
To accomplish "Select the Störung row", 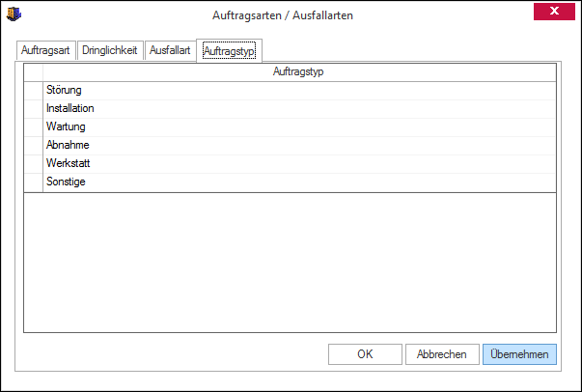I will (299, 90).
